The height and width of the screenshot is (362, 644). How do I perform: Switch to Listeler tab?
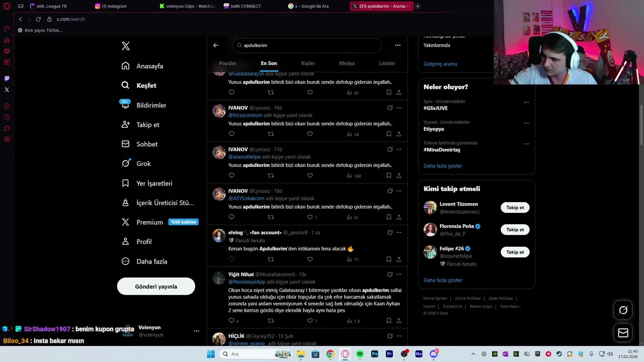tap(387, 63)
